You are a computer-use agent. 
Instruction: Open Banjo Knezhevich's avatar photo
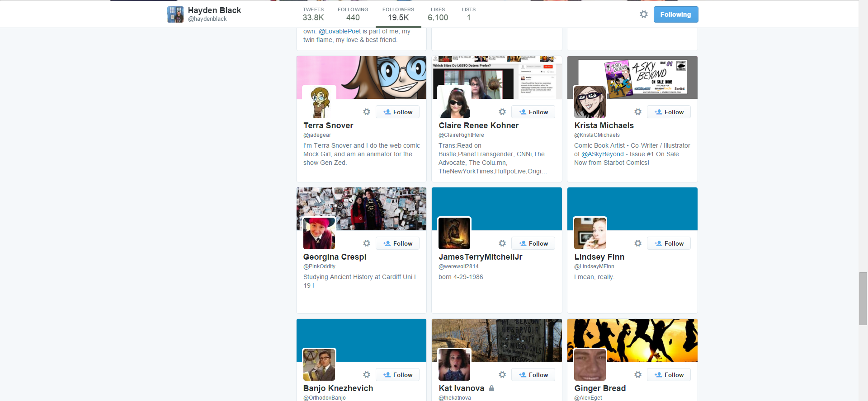(319, 365)
